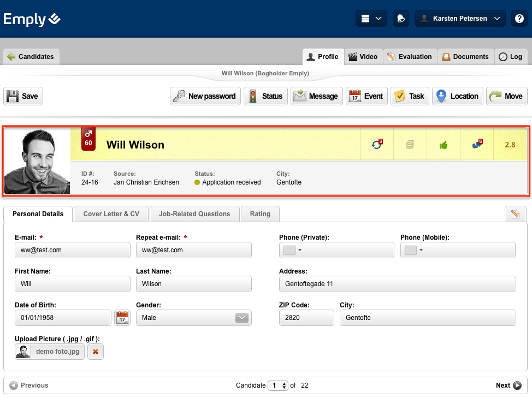532x398 pixels.
Task: Create a calendar Event
Action: tap(367, 96)
